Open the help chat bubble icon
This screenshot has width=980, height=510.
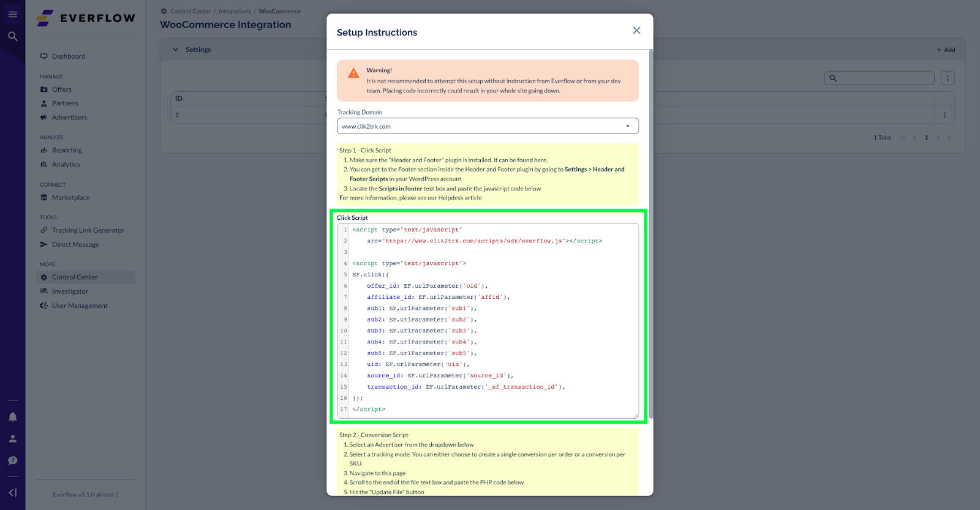click(12, 461)
